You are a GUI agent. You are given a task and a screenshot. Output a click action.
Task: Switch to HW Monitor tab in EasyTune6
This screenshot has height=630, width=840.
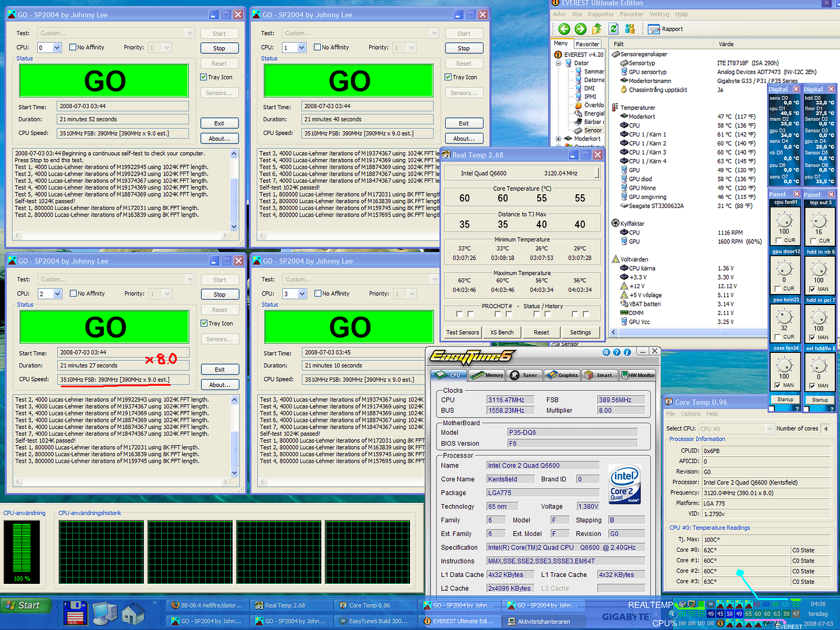[638, 375]
